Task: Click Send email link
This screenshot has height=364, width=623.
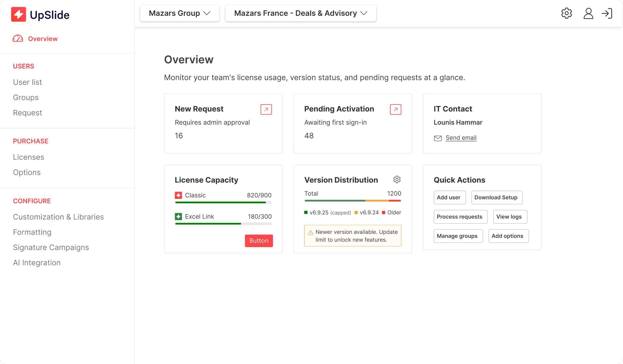Action: click(x=461, y=138)
